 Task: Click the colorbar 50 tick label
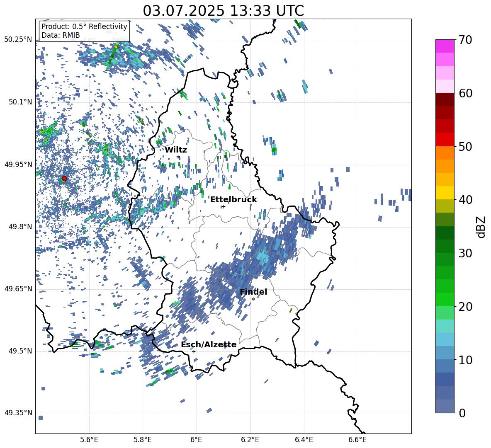click(x=466, y=146)
